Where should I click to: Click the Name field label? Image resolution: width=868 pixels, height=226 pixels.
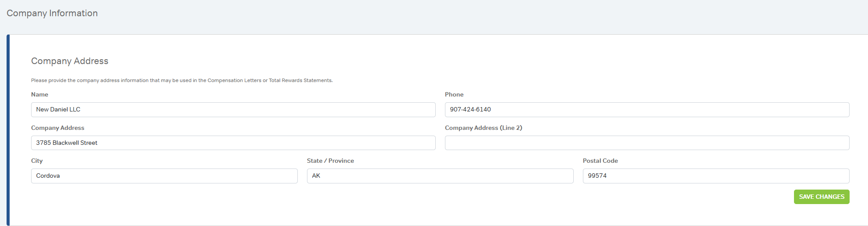tap(40, 95)
